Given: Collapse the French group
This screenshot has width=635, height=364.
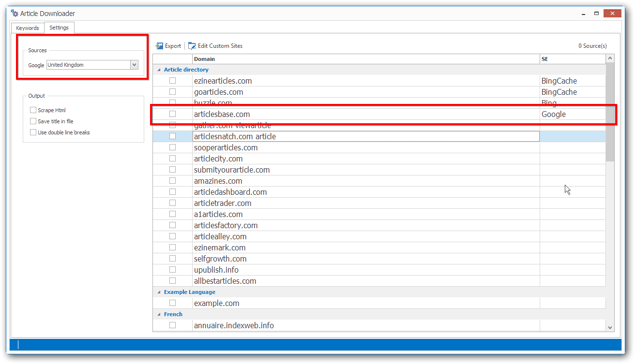Looking at the screenshot, I should coord(159,314).
